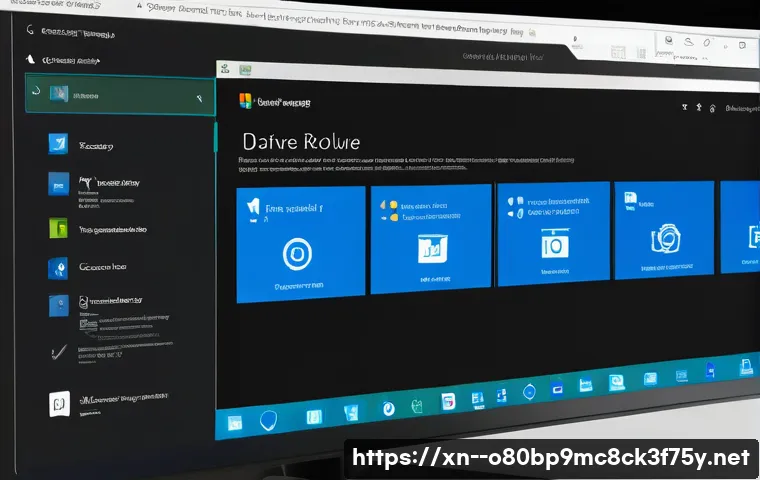Click the white document icon in the second tile
This screenshot has width=760, height=480.
point(433,247)
